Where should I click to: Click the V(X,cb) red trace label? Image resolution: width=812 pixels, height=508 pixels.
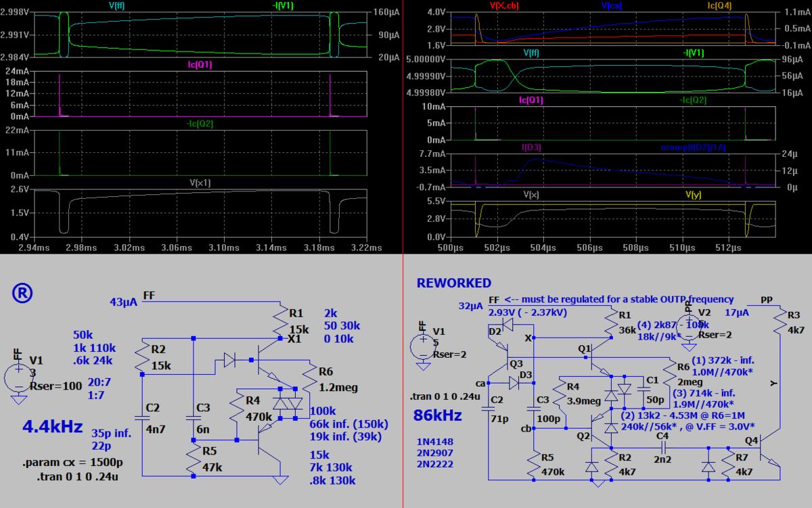tap(502, 5)
